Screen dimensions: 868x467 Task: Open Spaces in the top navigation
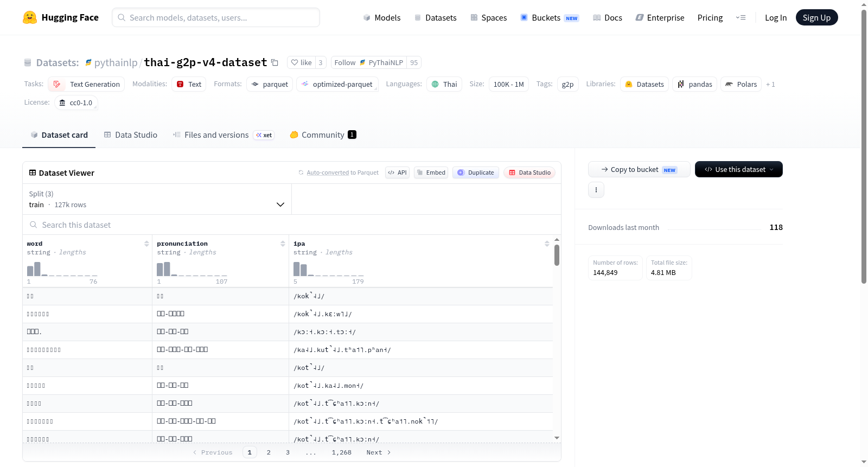488,17
